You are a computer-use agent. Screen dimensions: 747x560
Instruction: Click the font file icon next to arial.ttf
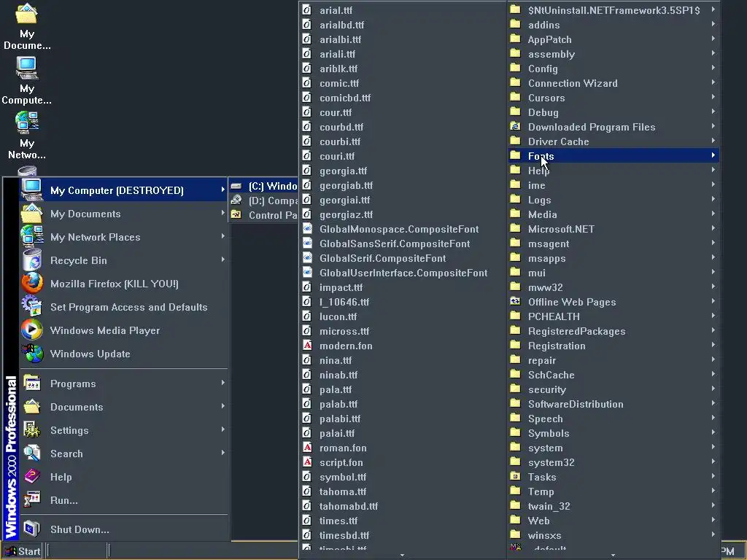[x=307, y=10]
